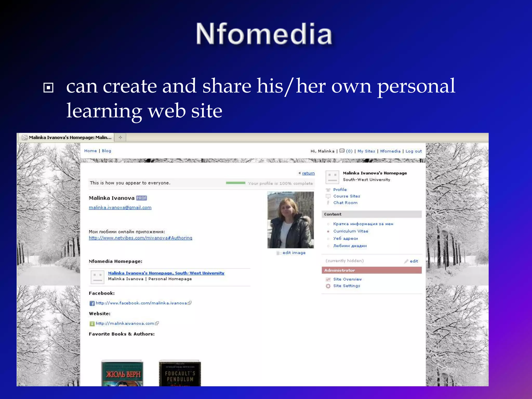The image size is (532, 399).
Task: Click 'Your profile is 100% complete' text
Action: click(280, 183)
